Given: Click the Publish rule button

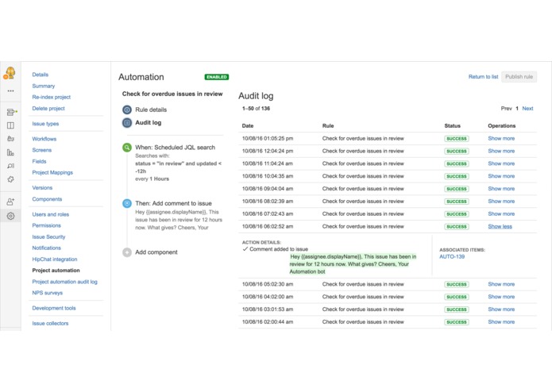Looking at the screenshot, I should point(519,77).
